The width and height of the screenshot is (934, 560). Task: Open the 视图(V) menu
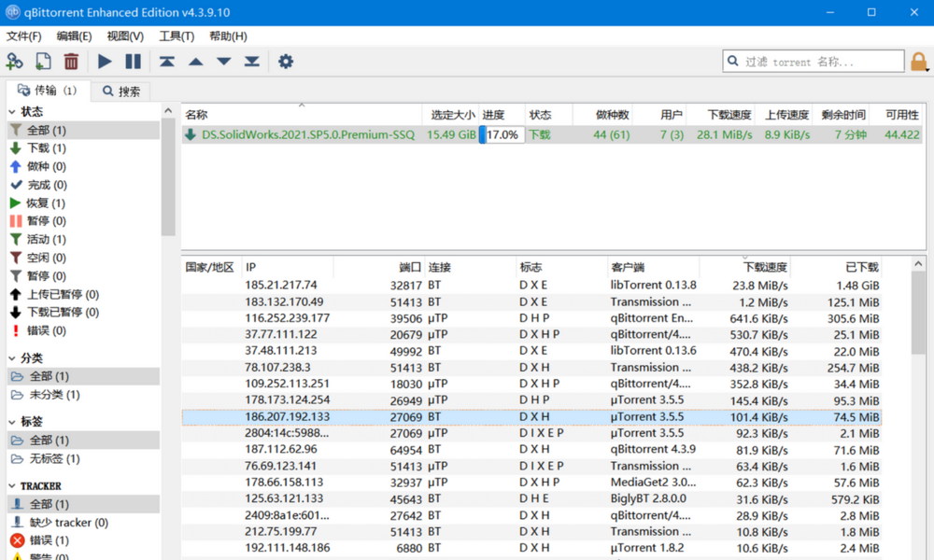click(125, 36)
